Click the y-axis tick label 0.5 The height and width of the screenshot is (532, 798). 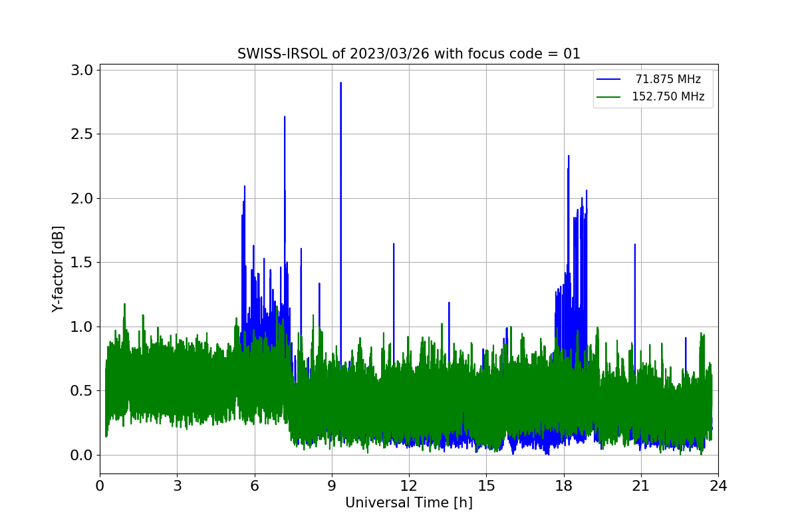pos(80,391)
